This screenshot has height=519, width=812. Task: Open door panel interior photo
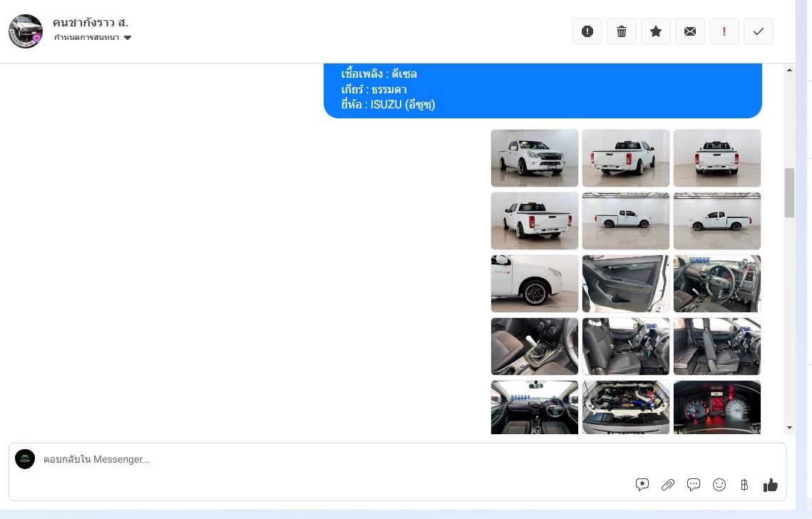[625, 283]
